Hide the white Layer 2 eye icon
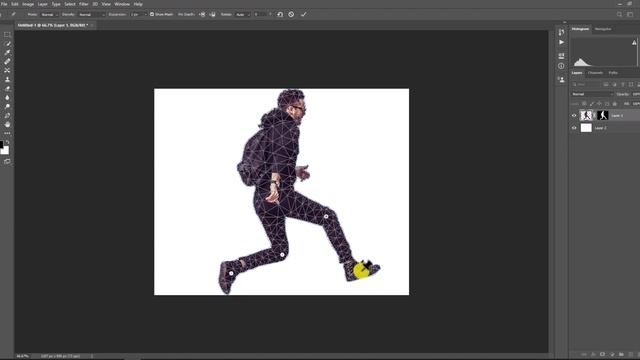Image resolution: width=640 pixels, height=360 pixels. point(574,128)
